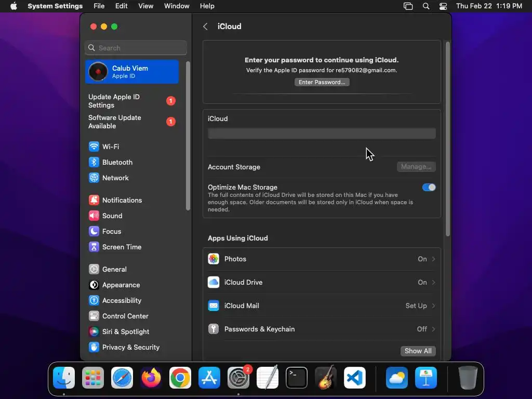Open the Help menu

point(207,6)
